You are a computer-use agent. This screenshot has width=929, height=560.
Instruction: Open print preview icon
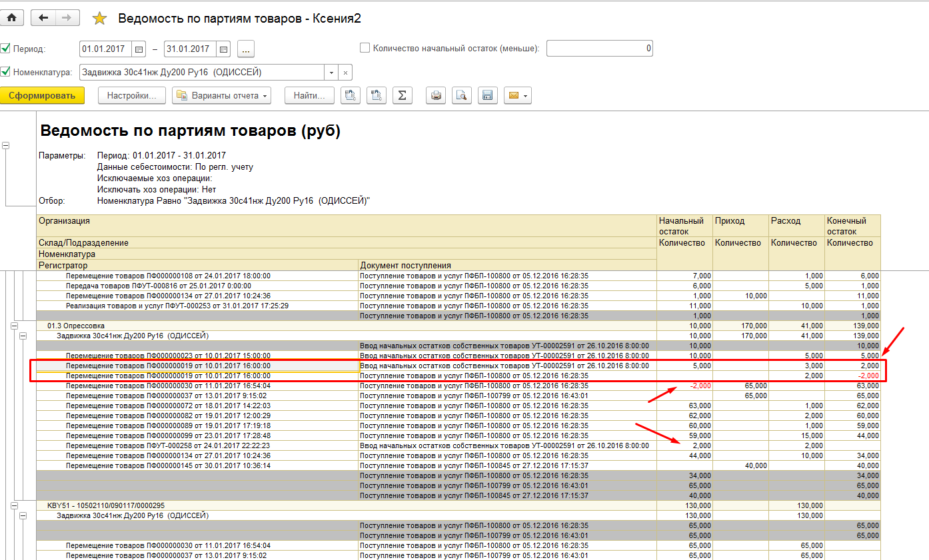[x=461, y=96]
